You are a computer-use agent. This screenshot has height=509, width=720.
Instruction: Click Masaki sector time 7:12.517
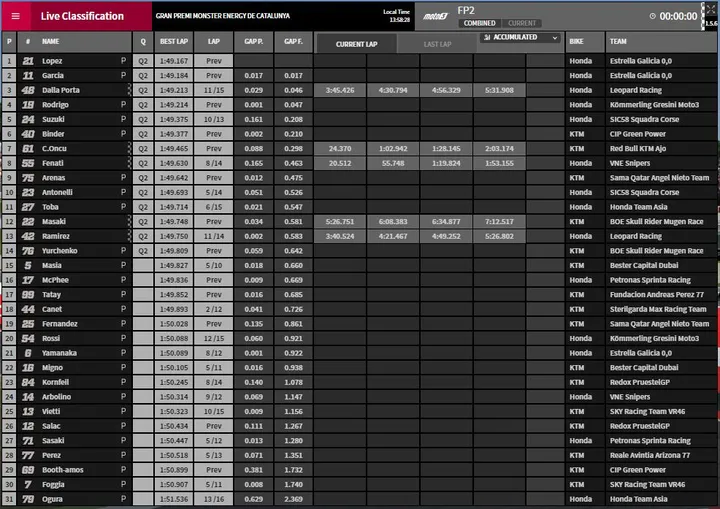tap(500, 221)
